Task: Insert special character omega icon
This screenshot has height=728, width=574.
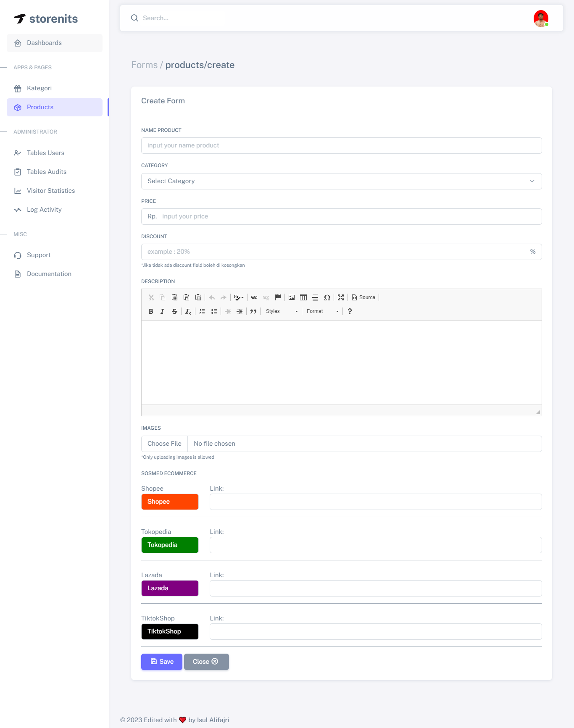Action: pos(327,297)
